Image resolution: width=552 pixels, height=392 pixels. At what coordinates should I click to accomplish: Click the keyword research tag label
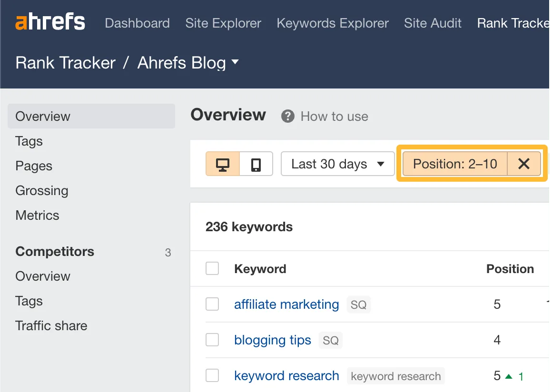click(x=396, y=376)
